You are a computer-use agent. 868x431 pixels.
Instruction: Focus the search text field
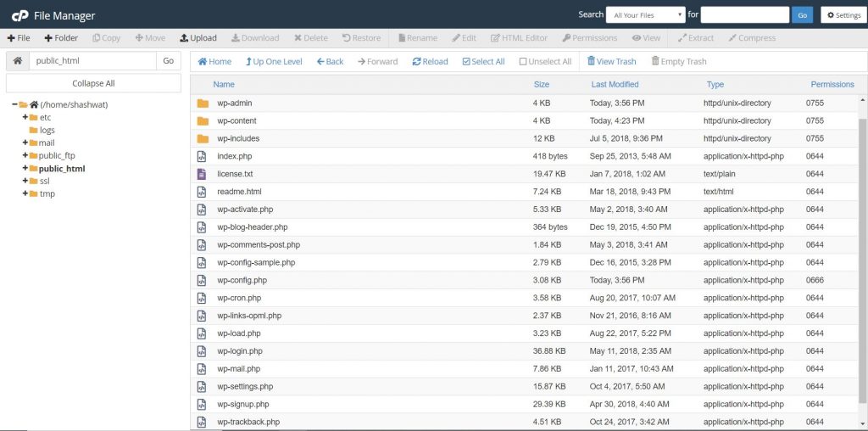pyautogui.click(x=744, y=15)
